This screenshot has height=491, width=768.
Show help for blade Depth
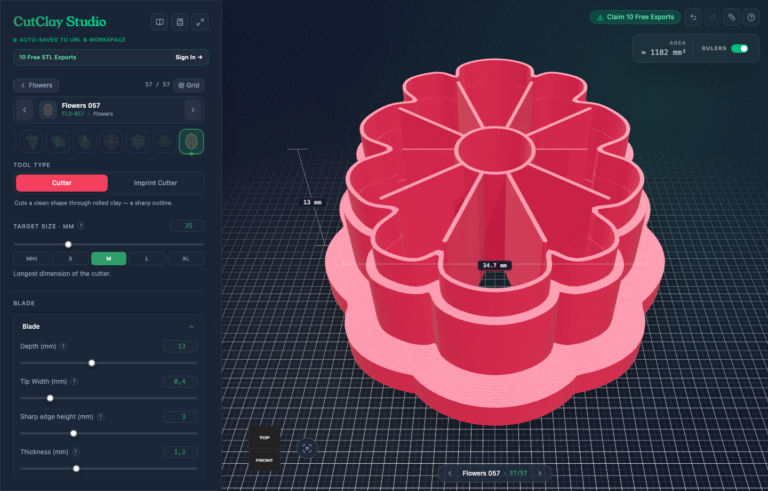[x=64, y=346]
